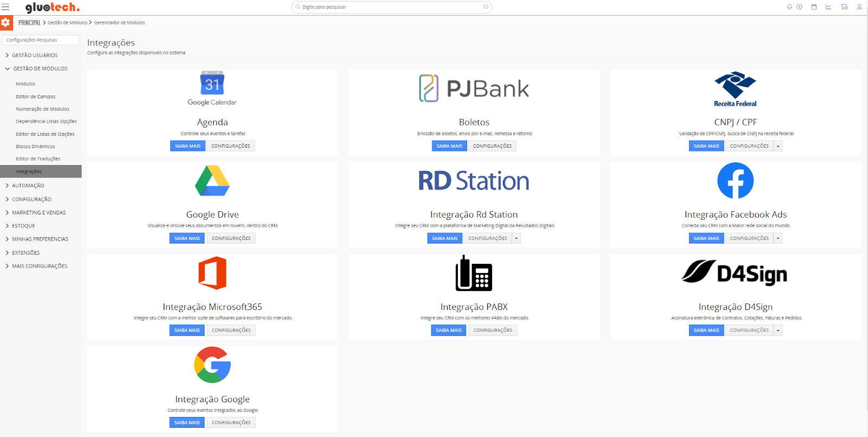Click the PJBank logo
The height and width of the screenshot is (437, 868).
click(474, 88)
